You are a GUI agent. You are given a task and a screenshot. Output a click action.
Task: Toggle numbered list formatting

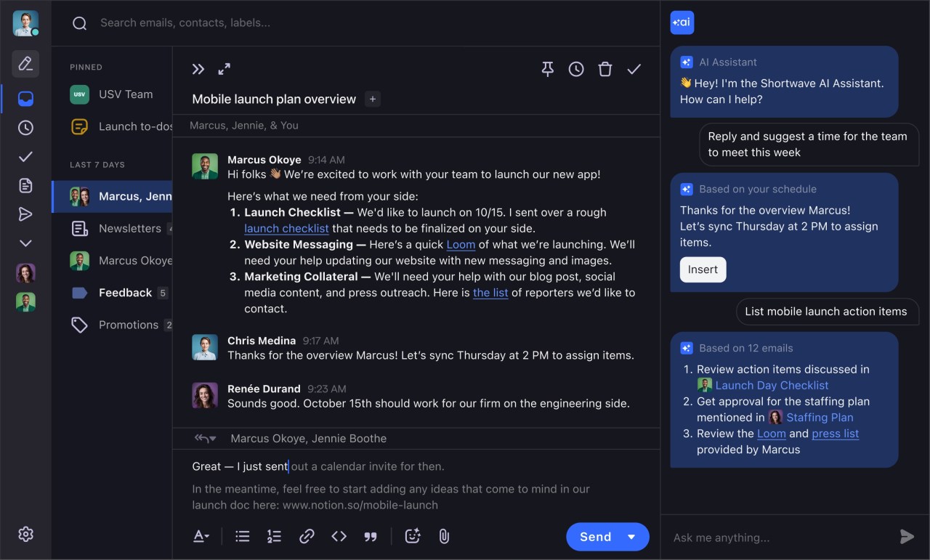(x=274, y=536)
